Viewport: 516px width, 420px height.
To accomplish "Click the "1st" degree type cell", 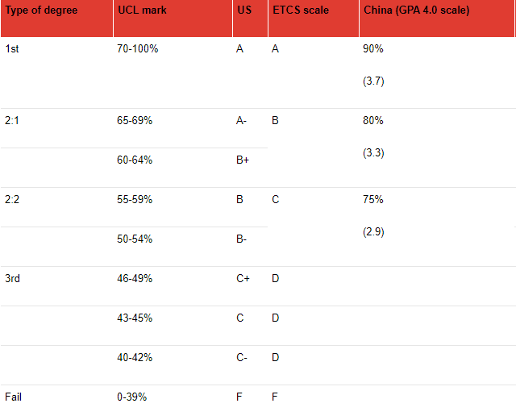I will click(x=12, y=48).
